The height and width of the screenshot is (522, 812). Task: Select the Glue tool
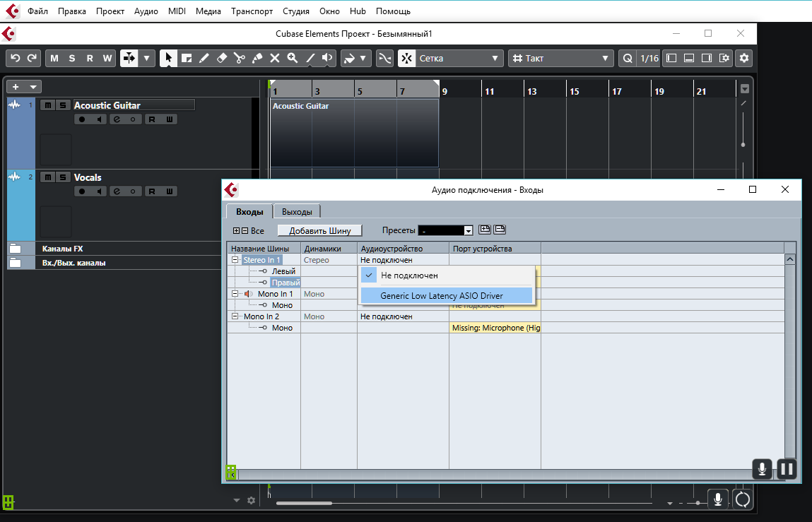[257, 58]
